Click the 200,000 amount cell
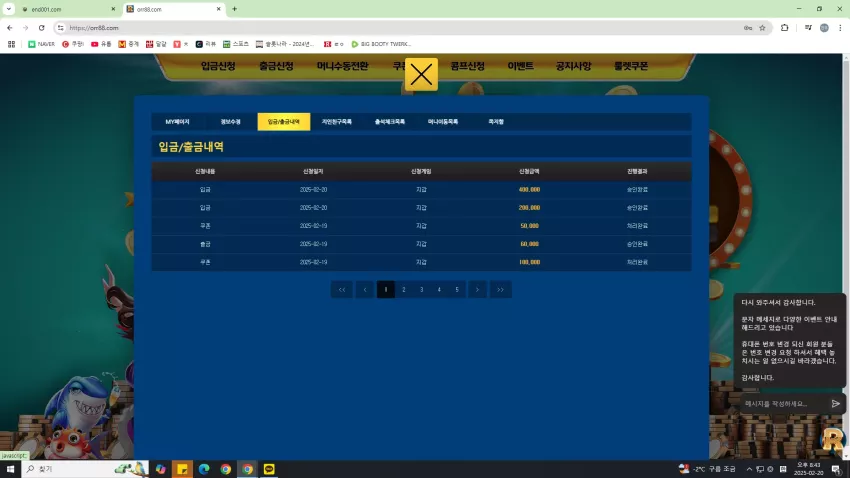Image resolution: width=850 pixels, height=478 pixels. tap(529, 208)
